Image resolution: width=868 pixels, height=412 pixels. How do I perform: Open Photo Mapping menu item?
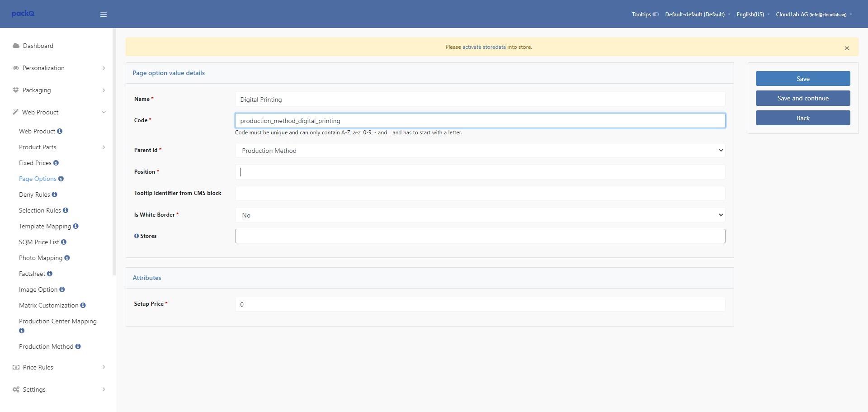point(41,258)
